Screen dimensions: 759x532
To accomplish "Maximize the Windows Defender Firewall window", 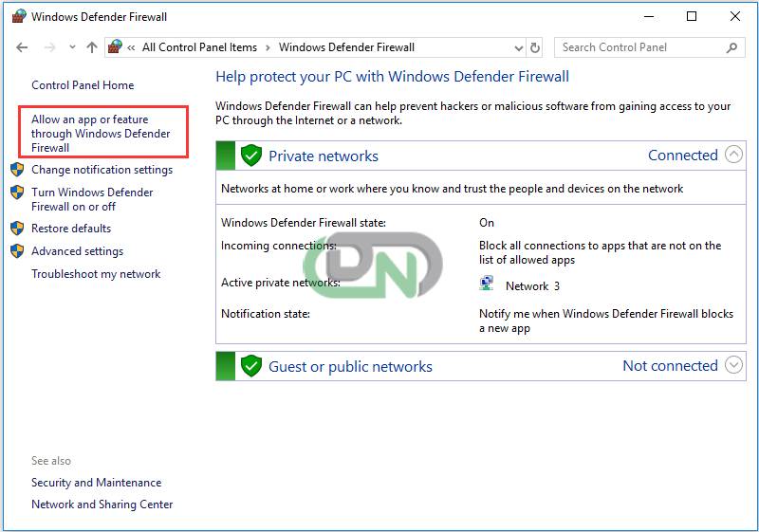I will pyautogui.click(x=692, y=16).
